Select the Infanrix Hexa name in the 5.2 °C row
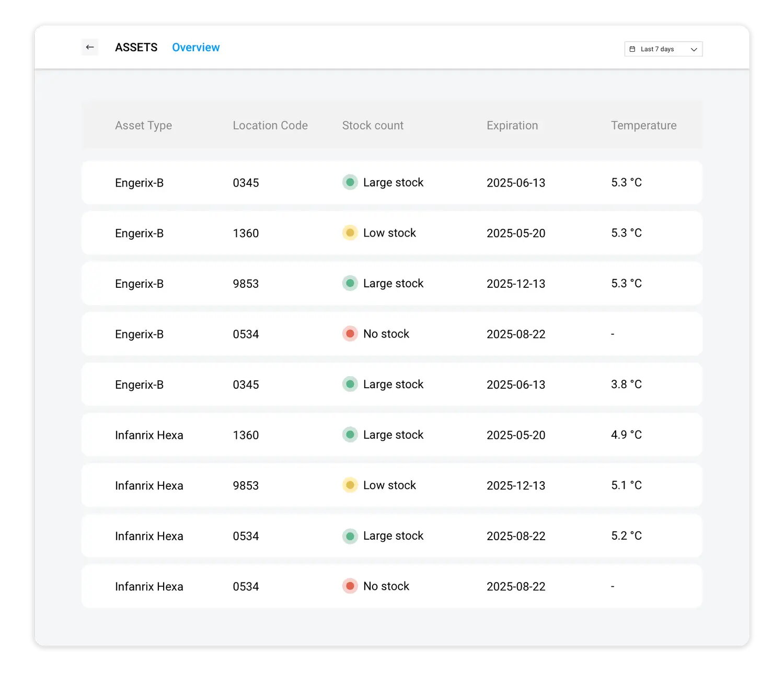Viewport: 784px width, 675px height. 149,536
